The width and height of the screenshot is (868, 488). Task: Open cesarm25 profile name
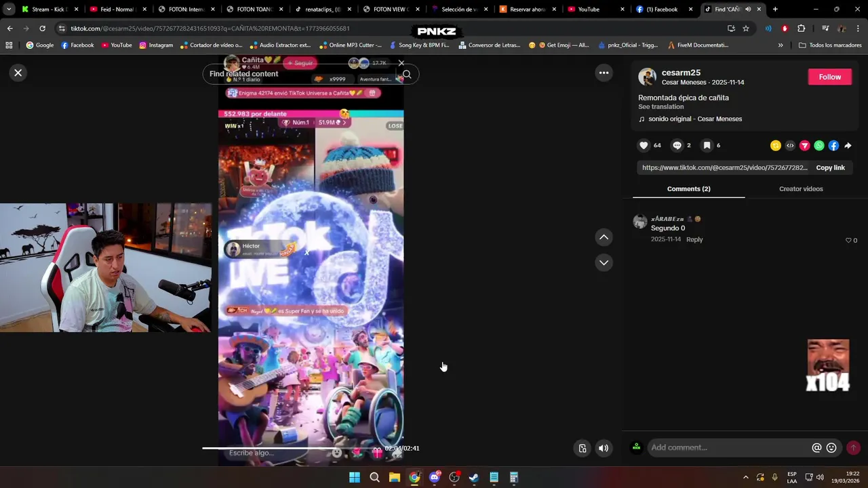click(x=681, y=73)
